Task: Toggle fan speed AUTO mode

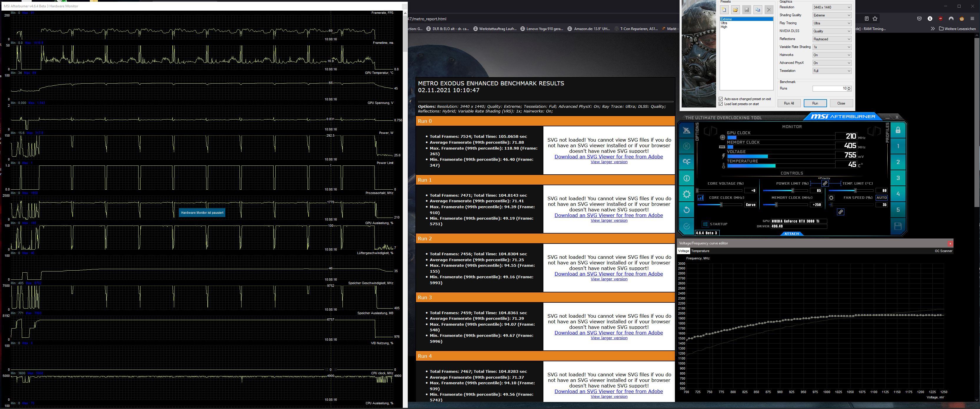Action: click(881, 198)
